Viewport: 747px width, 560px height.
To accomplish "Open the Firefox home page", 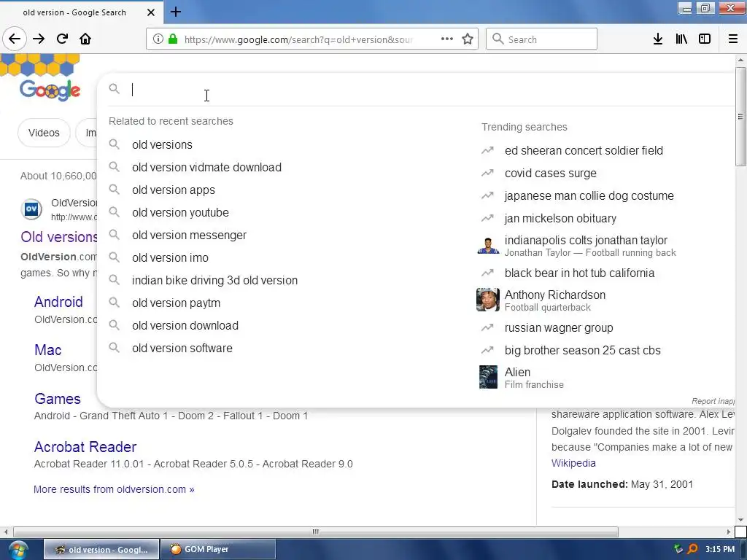I will pyautogui.click(x=85, y=39).
